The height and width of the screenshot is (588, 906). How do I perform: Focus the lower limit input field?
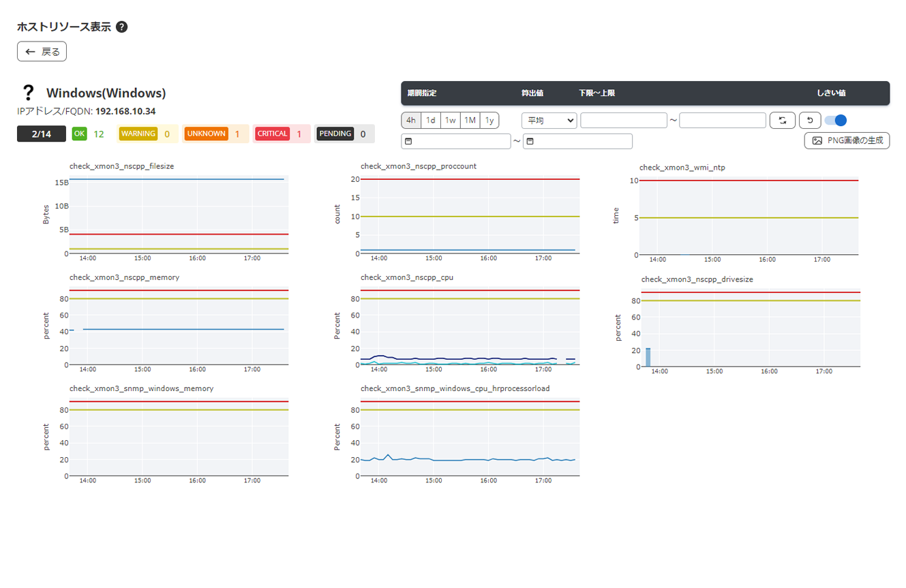click(x=624, y=121)
